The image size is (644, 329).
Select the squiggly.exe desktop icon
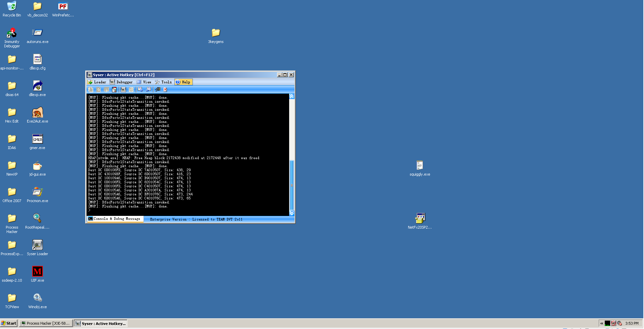coord(420,169)
